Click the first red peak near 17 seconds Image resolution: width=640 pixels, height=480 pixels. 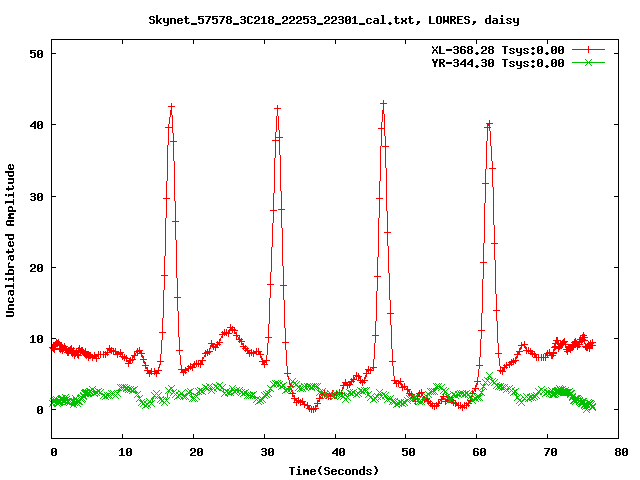[x=171, y=107]
